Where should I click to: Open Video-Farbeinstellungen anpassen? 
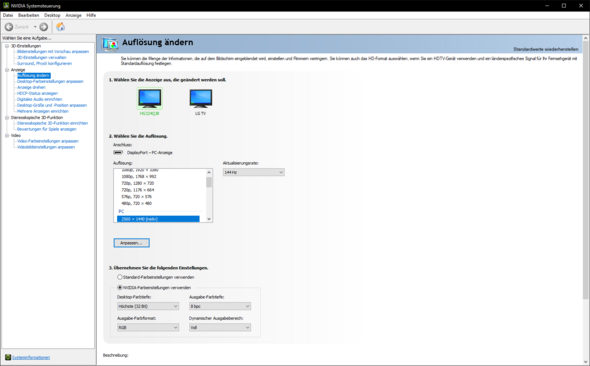tap(48, 141)
